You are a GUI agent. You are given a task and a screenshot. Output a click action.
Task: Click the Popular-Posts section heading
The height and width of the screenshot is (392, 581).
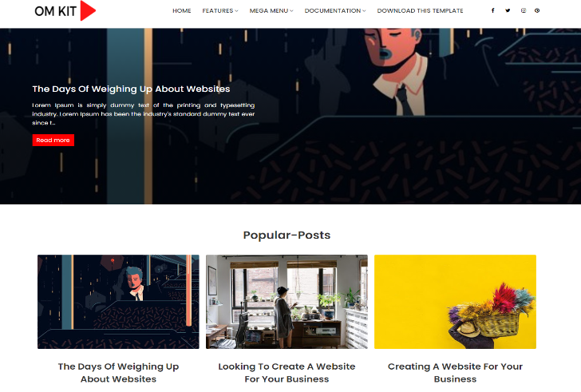click(x=287, y=235)
